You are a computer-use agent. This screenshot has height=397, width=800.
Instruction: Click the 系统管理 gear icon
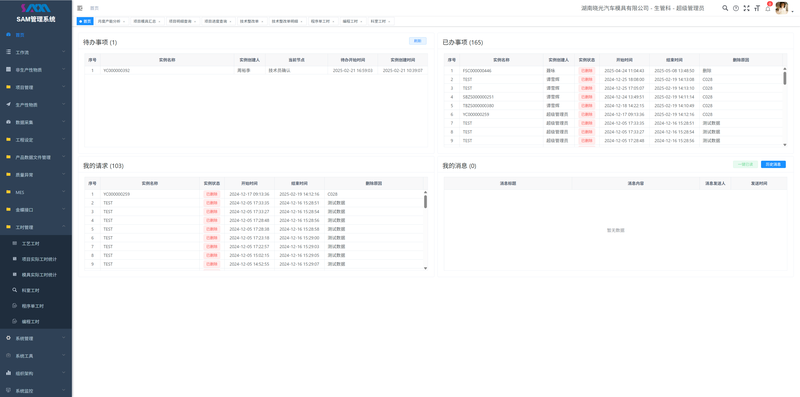pyautogui.click(x=8, y=338)
